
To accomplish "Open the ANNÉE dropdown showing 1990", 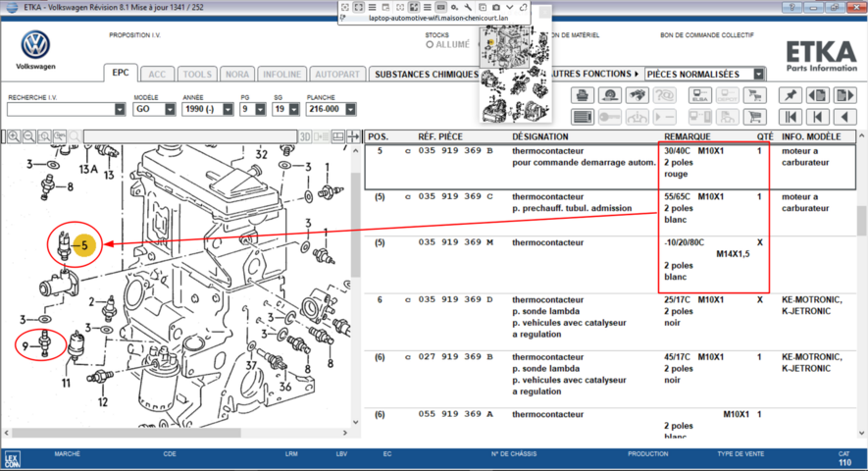I will [x=228, y=109].
